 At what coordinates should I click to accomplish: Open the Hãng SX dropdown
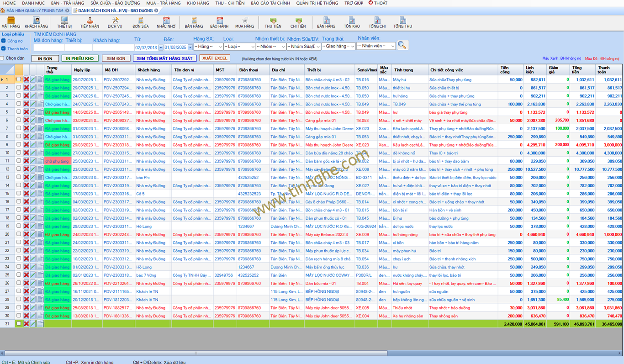[x=208, y=46]
